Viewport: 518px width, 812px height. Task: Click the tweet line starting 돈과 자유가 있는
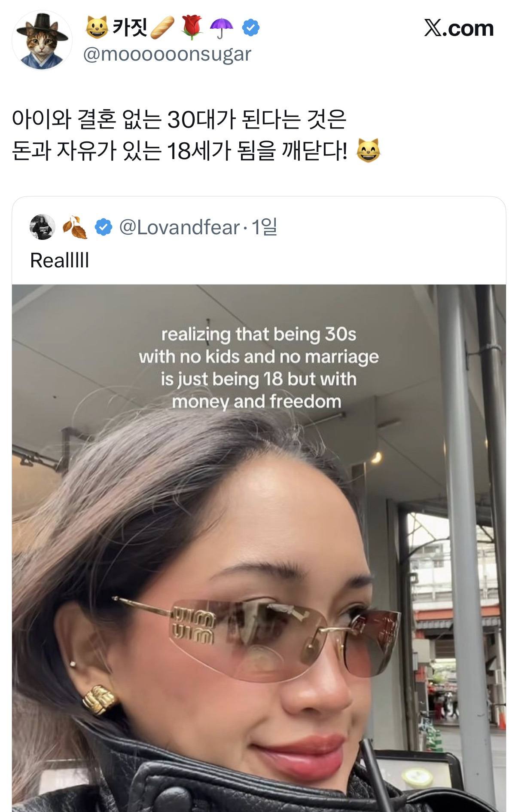coord(180,150)
